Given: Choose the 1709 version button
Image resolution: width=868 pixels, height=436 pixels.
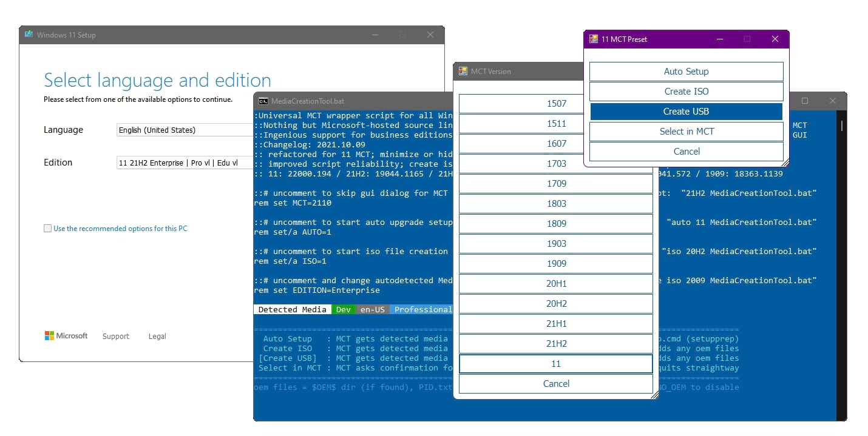Looking at the screenshot, I should point(556,184).
